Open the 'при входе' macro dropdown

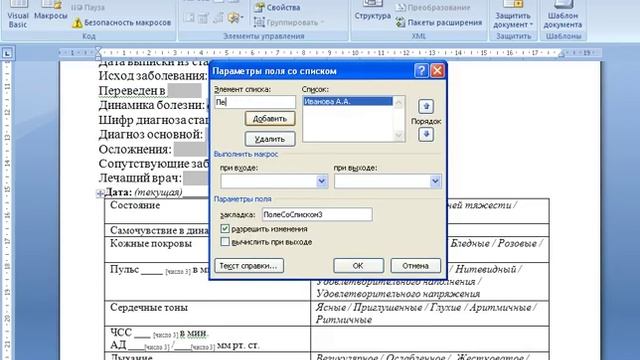(x=322, y=181)
